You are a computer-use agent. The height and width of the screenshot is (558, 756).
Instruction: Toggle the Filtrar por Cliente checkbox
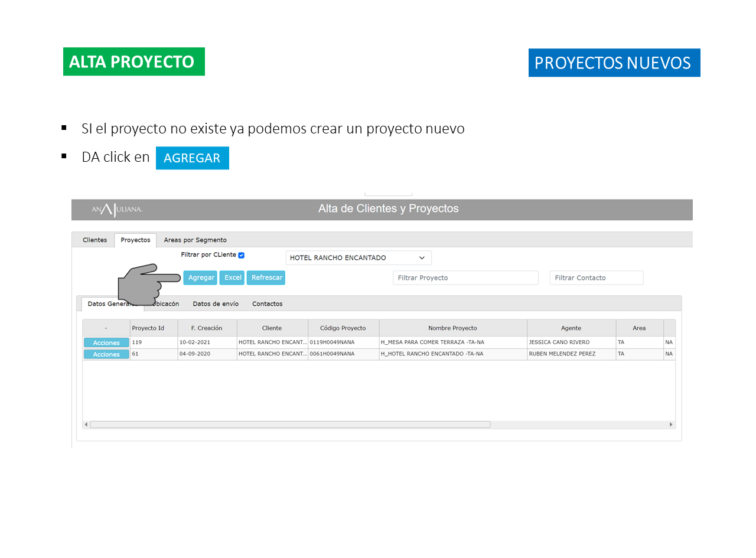[241, 255]
